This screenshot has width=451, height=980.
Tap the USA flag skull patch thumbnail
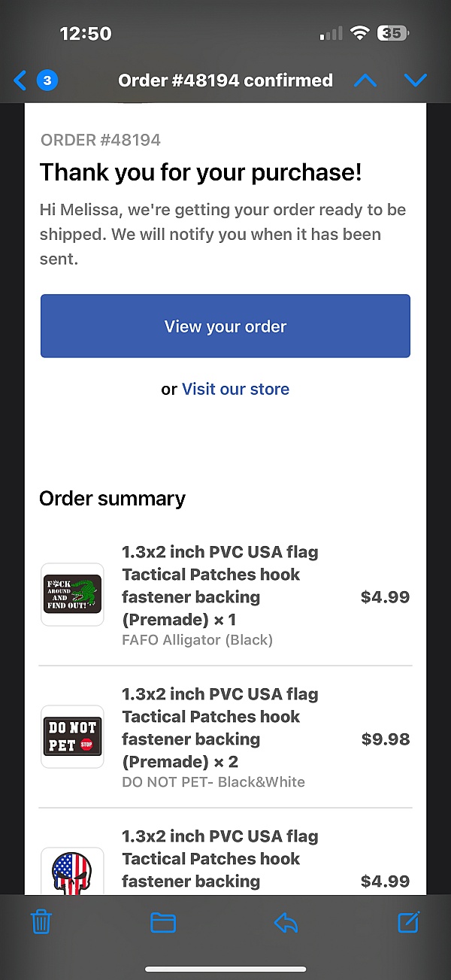(x=72, y=872)
